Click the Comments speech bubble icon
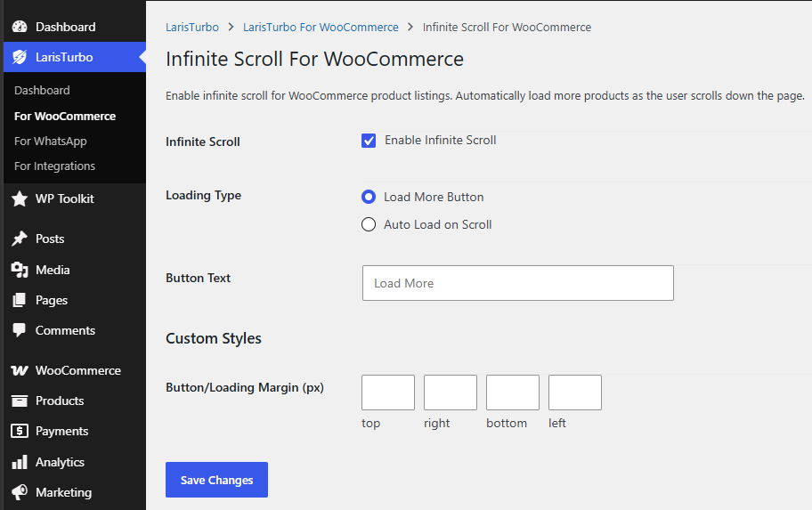Image resolution: width=812 pixels, height=510 pixels. (20, 330)
